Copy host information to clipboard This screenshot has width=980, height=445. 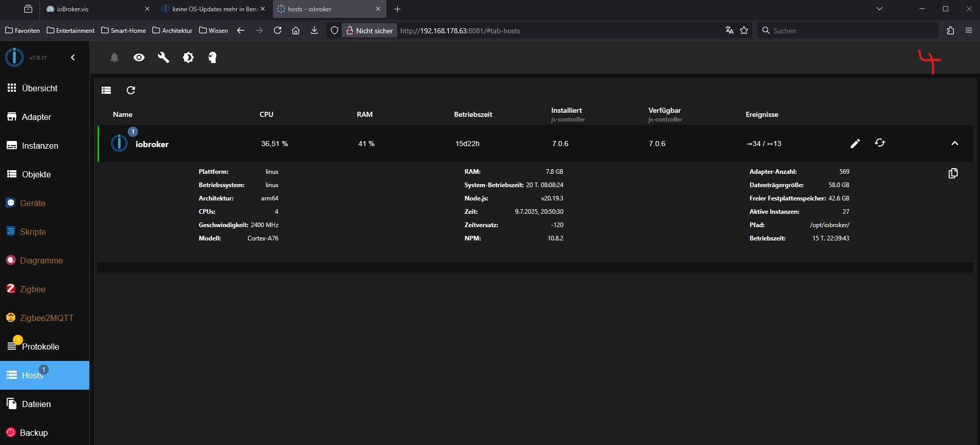[x=953, y=173]
